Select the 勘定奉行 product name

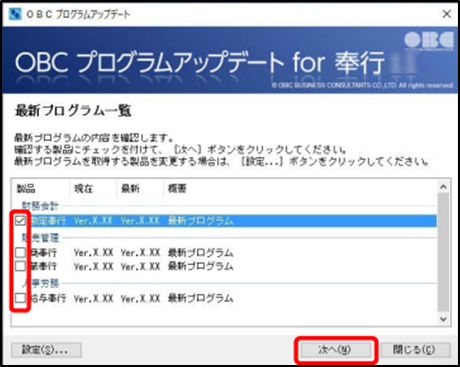(48, 221)
